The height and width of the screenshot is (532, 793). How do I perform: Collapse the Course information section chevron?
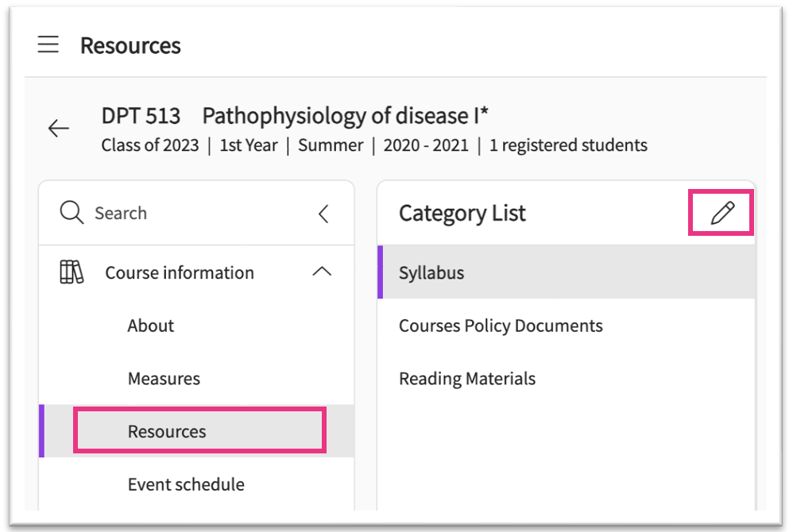[x=322, y=272]
